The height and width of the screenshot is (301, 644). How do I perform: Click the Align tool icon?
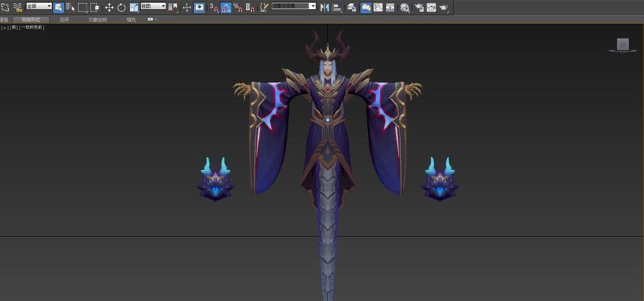[337, 7]
